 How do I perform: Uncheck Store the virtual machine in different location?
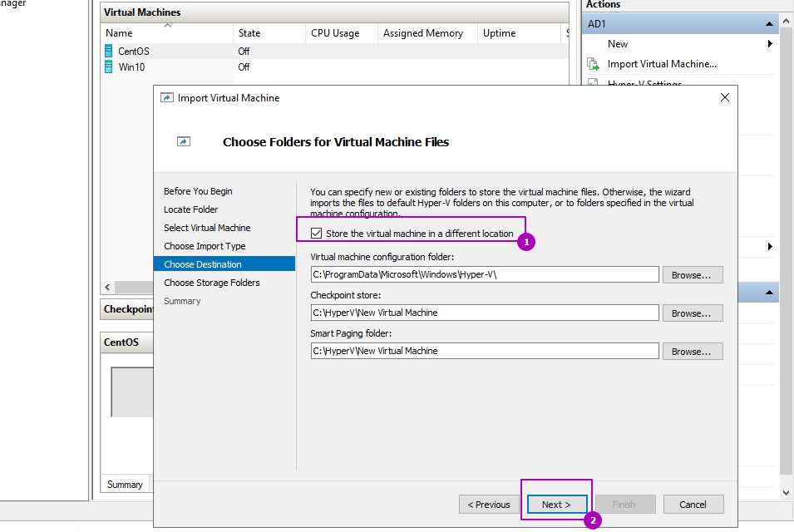click(316, 234)
